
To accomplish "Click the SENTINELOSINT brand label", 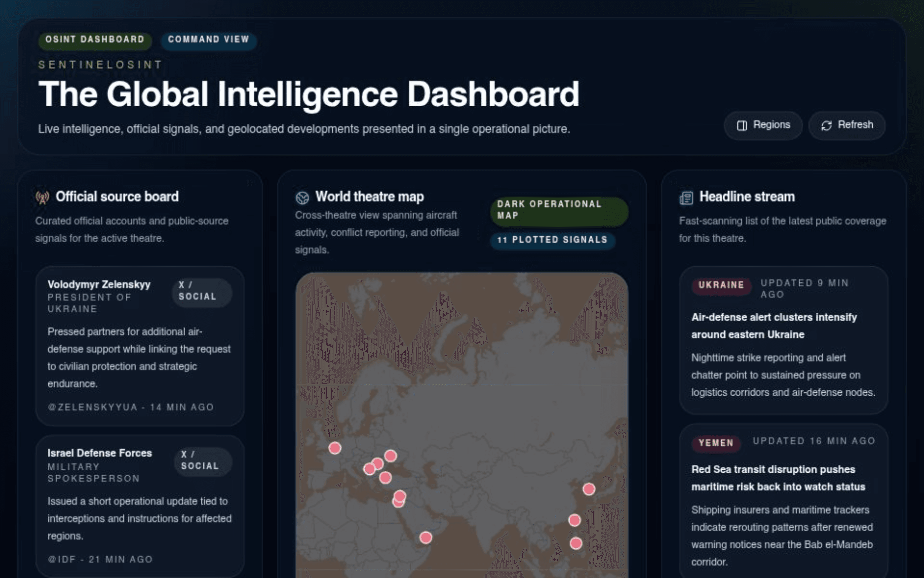I will tap(101, 65).
